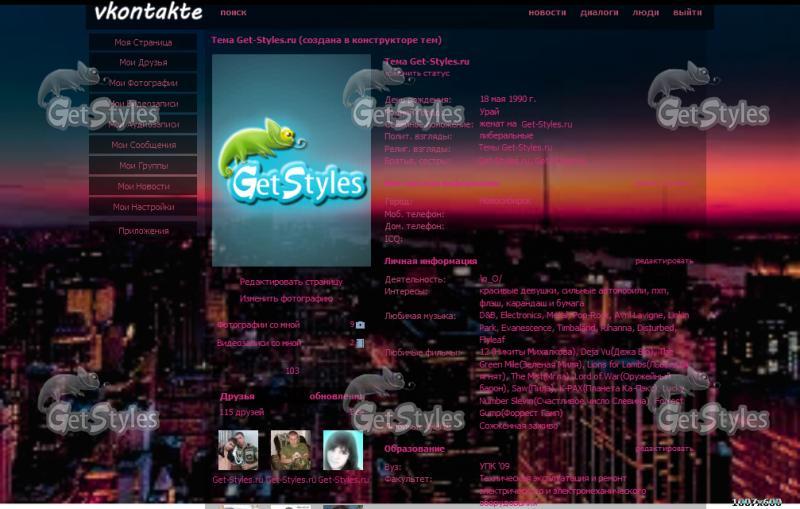Click редактировать next to Образование

[664, 448]
